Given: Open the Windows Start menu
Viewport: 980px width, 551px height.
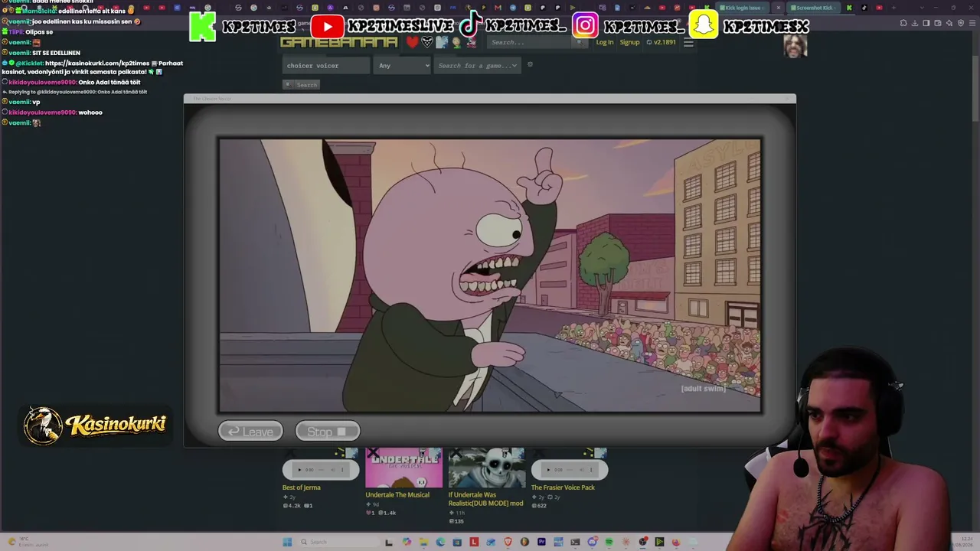Looking at the screenshot, I should click(287, 542).
